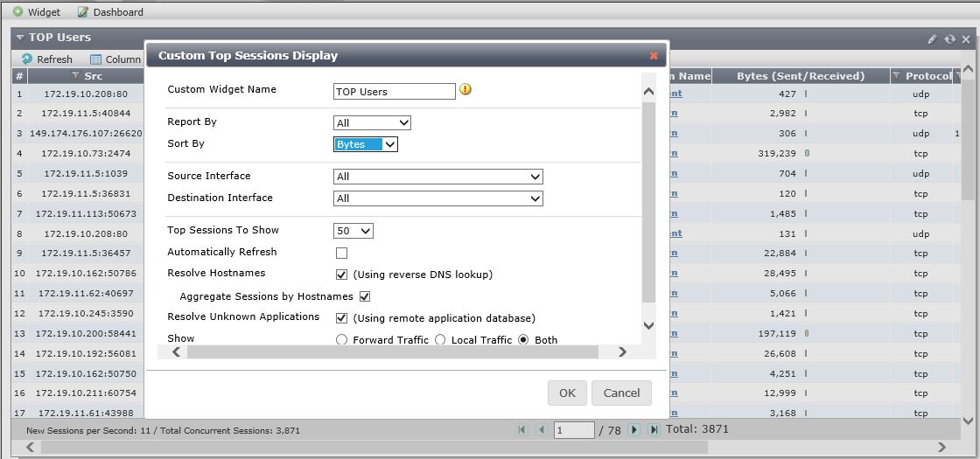Click source 172.19.10.73:2474 cell
This screenshot has height=459, width=980.
[86, 153]
